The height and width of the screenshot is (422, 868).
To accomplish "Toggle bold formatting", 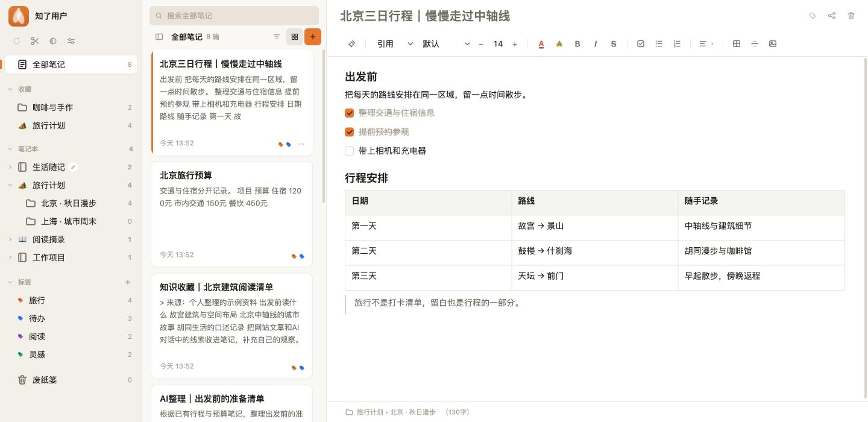I will pos(577,44).
